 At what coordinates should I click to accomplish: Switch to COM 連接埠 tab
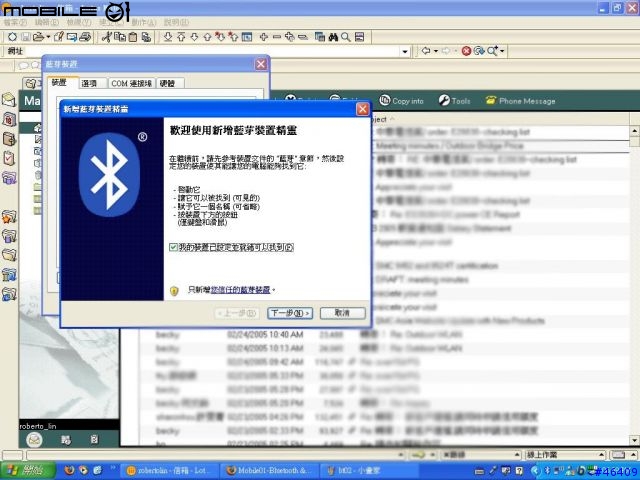(x=131, y=83)
